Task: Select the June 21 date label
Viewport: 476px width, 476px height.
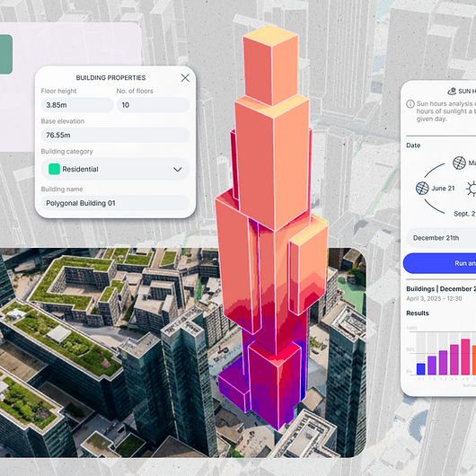Action: [x=443, y=189]
